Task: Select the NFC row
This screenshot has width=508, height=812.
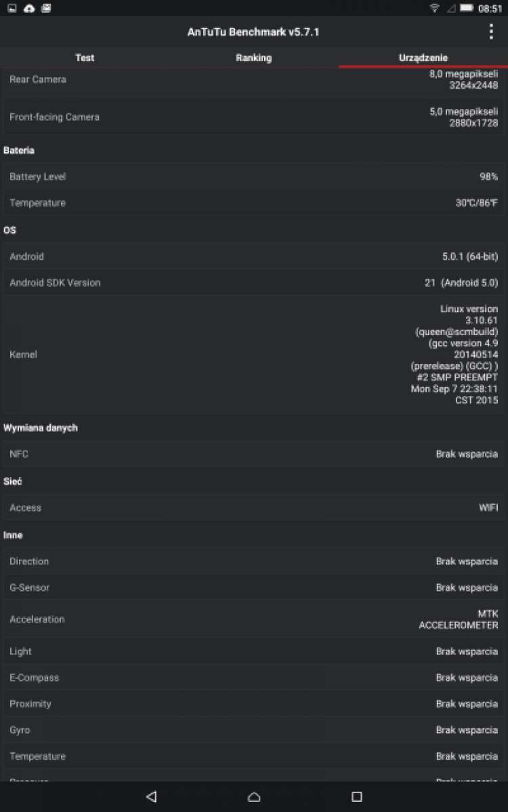Action: 254,454
